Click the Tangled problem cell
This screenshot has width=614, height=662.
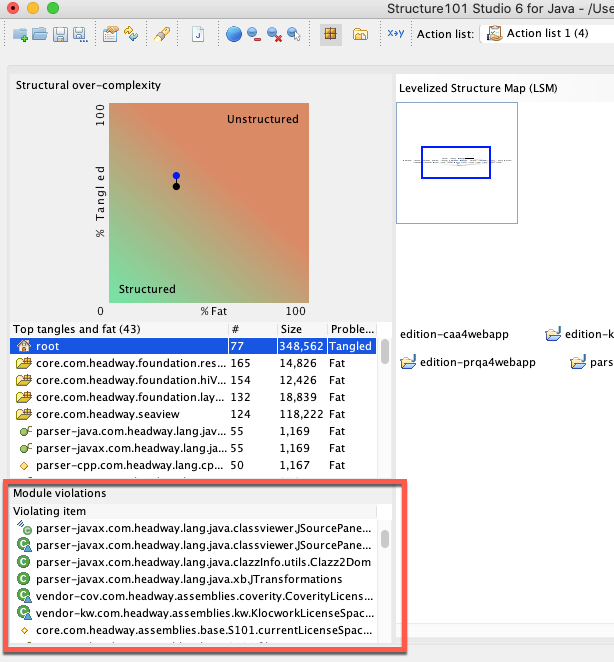pos(351,346)
